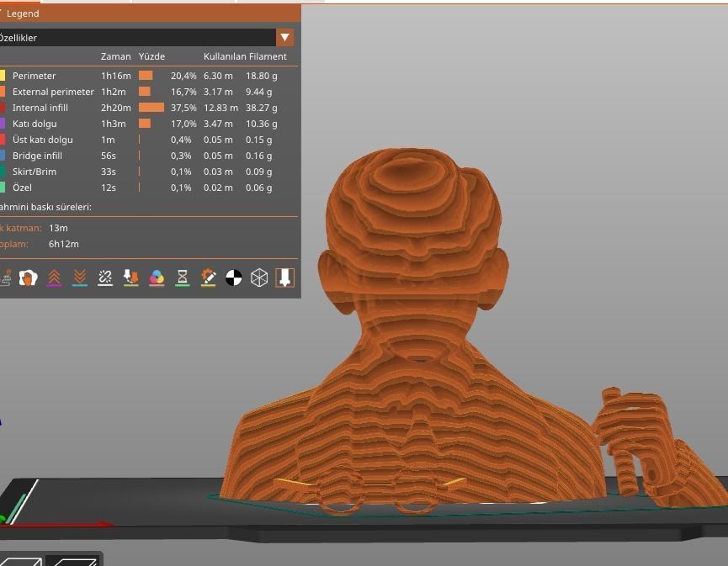Click the 1h16m Perimeter time
728x566 pixels.
115,76
